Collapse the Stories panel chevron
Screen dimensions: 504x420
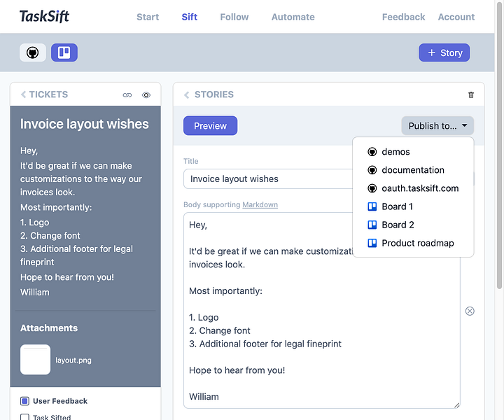click(x=186, y=94)
